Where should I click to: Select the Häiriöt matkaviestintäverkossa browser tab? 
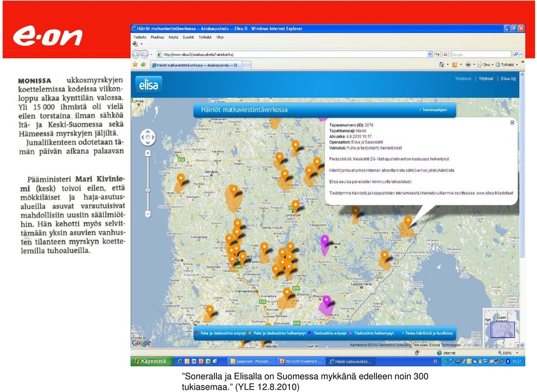click(196, 65)
